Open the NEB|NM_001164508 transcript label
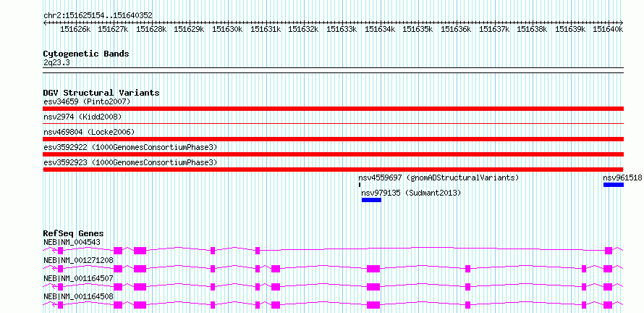644x313 pixels. pyautogui.click(x=78, y=296)
